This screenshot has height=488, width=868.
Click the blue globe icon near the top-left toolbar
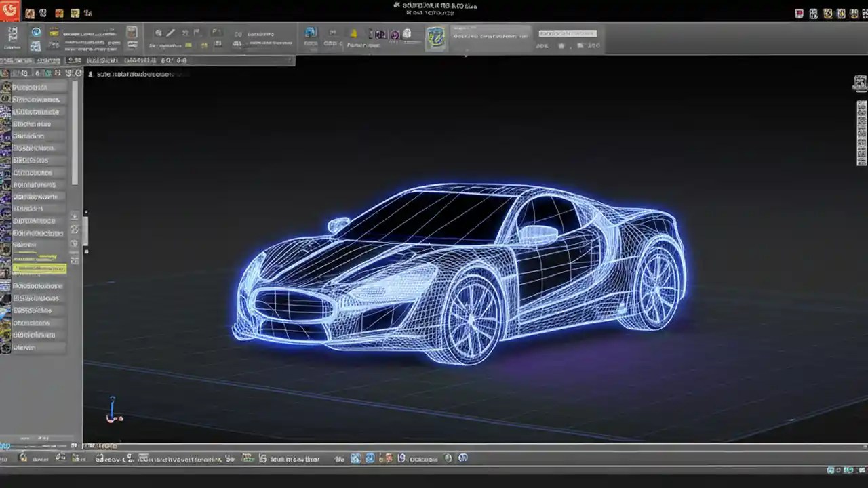(36, 32)
